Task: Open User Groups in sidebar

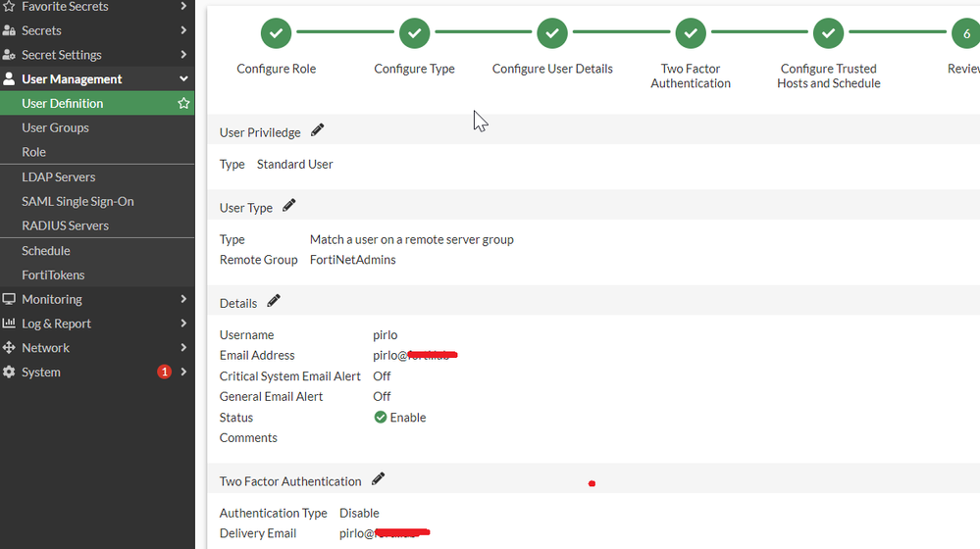Action: click(55, 127)
